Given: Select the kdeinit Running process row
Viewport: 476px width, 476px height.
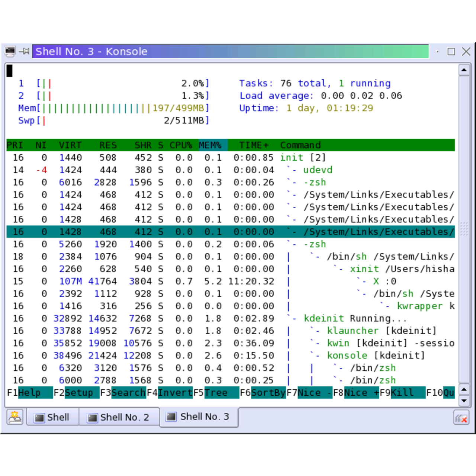Looking at the screenshot, I should [x=231, y=318].
